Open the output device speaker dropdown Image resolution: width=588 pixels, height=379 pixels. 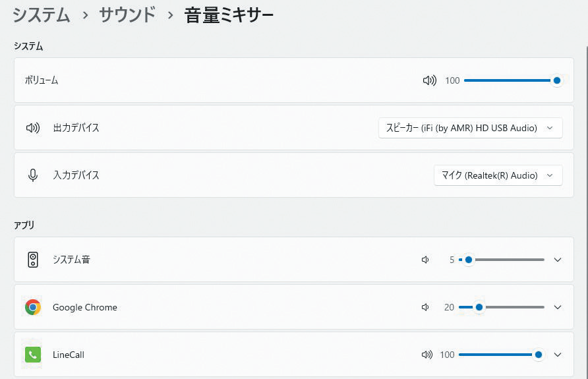click(470, 128)
